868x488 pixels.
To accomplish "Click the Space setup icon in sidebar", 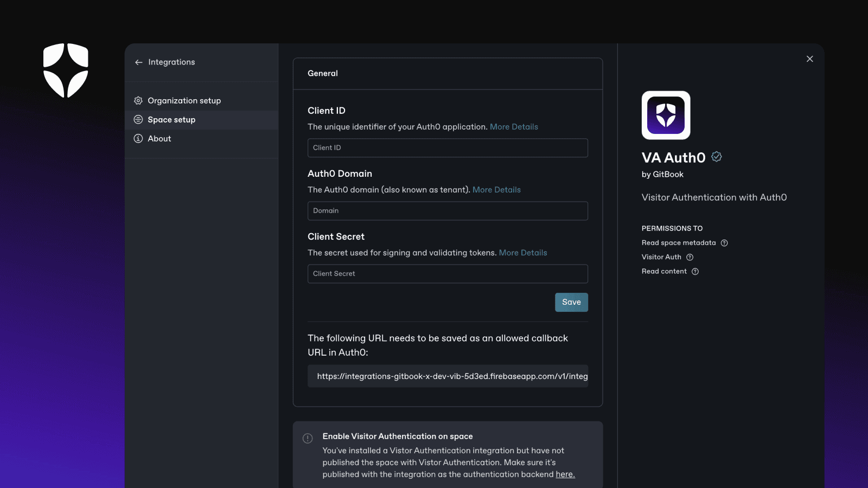I will pyautogui.click(x=138, y=120).
